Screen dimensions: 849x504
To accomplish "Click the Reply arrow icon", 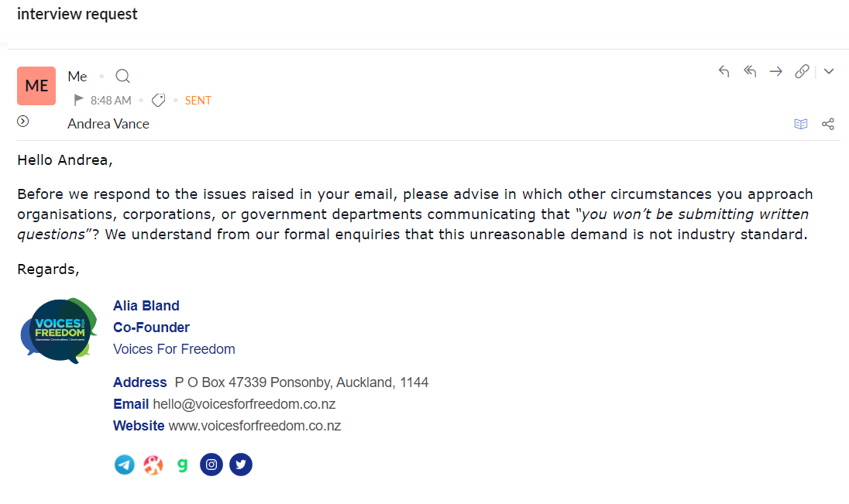I will click(x=724, y=72).
